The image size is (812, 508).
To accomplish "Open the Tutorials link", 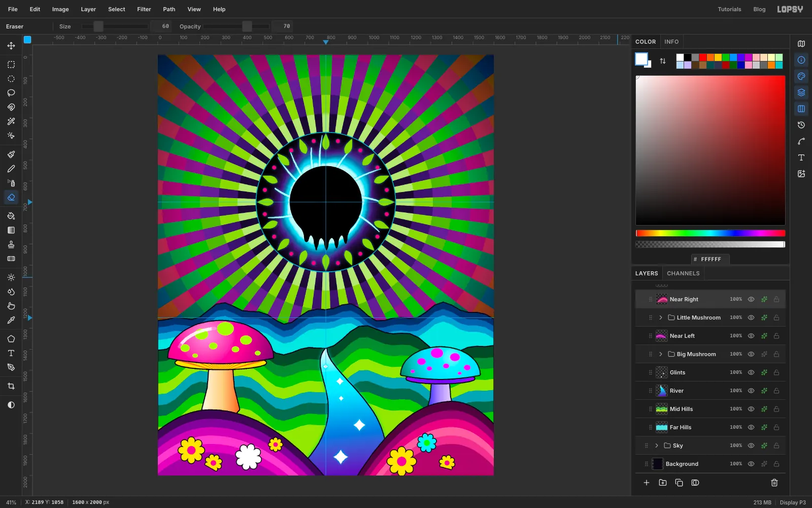I will pos(729,9).
